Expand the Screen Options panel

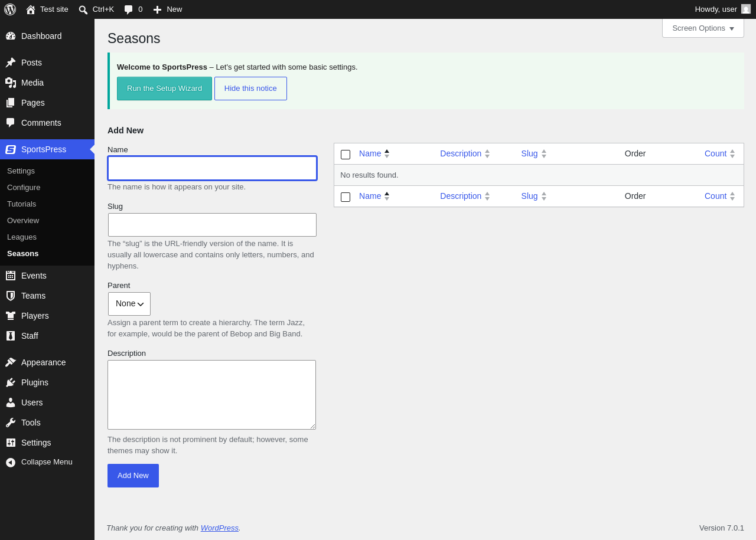[x=703, y=28]
